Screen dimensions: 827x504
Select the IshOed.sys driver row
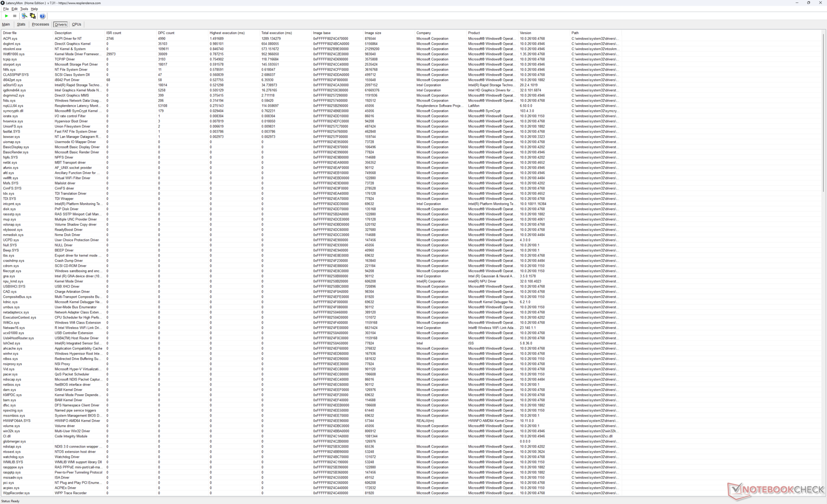tap(311, 343)
